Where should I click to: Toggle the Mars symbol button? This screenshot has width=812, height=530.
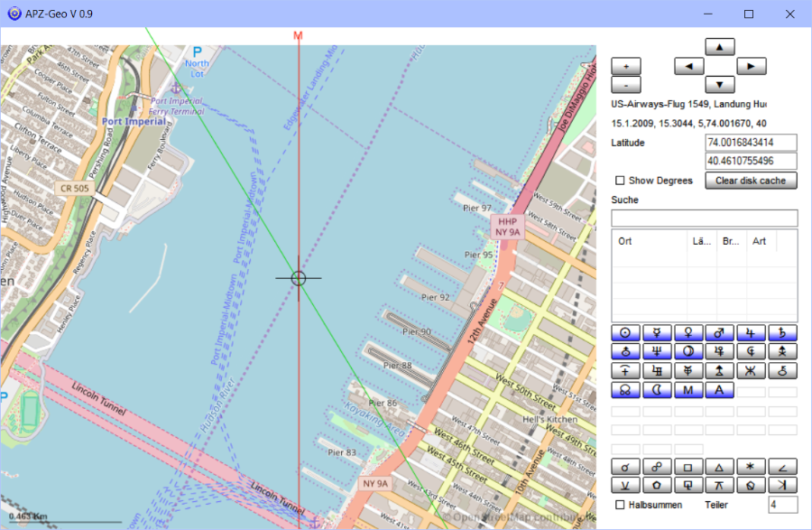(719, 333)
